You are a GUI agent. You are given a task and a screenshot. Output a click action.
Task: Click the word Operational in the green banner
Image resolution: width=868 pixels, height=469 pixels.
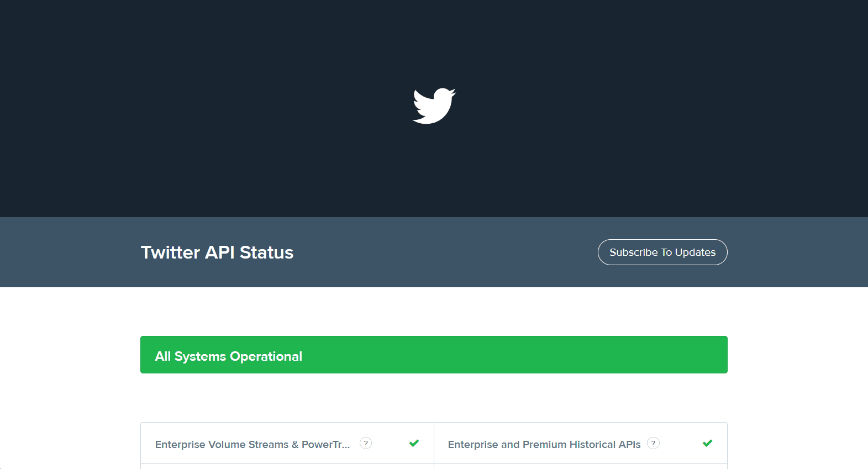266,356
